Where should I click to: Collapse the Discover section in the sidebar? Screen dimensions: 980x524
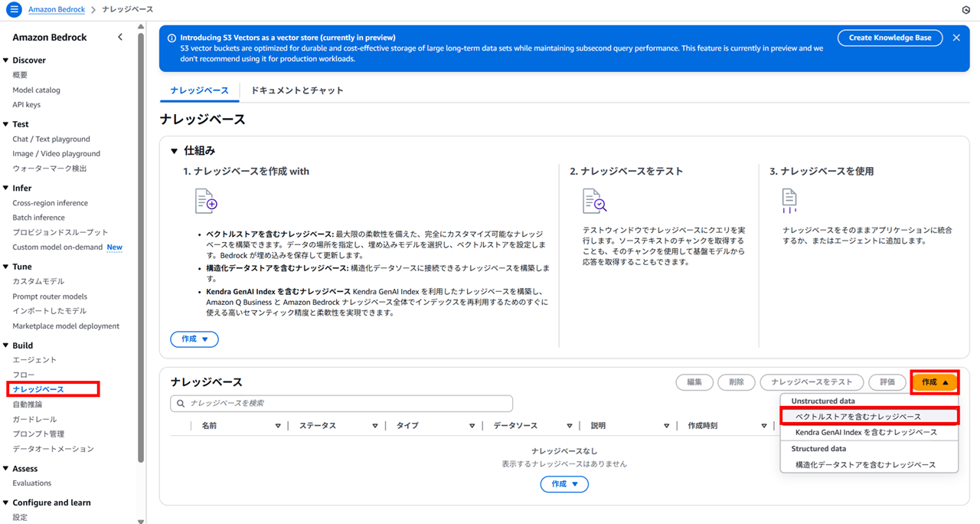pyautogui.click(x=6, y=60)
